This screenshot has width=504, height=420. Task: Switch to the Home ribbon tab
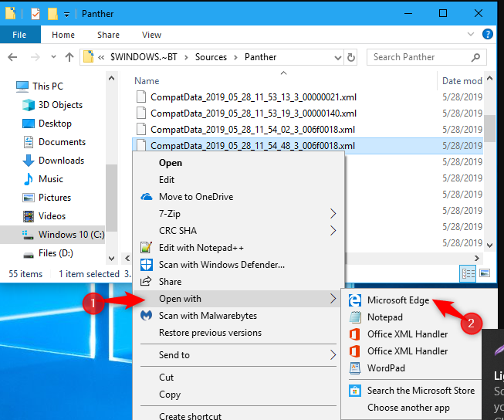click(x=63, y=35)
